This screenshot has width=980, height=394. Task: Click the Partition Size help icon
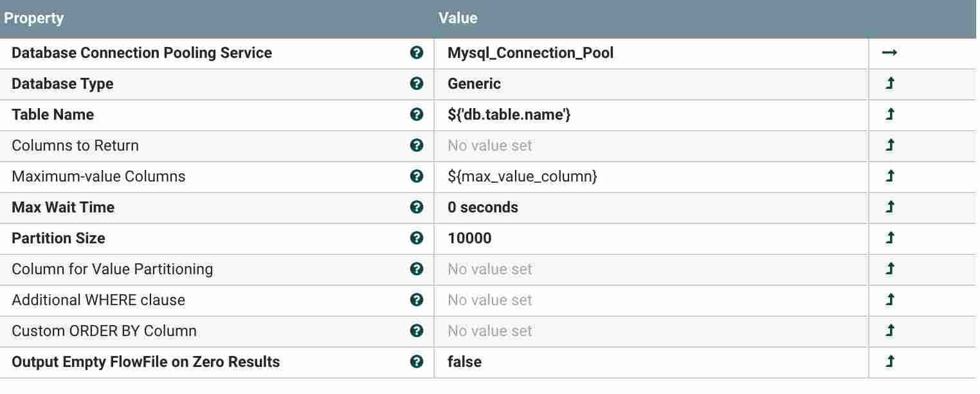point(416,238)
